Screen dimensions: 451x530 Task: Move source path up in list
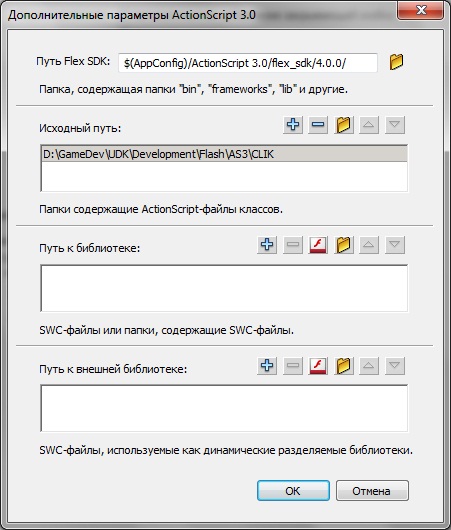(x=369, y=125)
